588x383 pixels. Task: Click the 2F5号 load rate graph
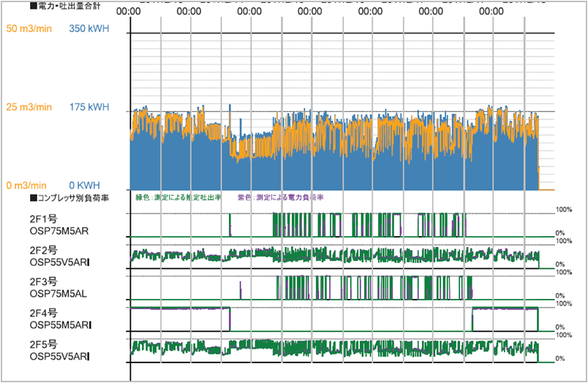[342, 350]
